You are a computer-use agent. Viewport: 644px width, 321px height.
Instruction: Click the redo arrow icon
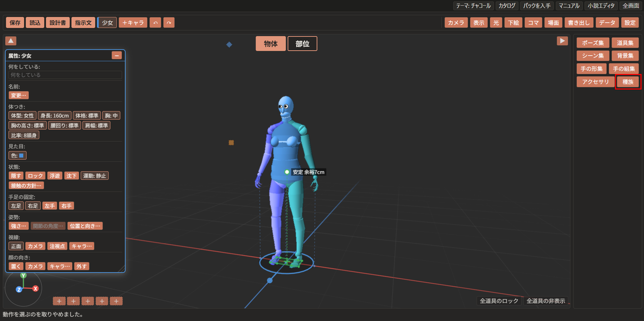169,23
